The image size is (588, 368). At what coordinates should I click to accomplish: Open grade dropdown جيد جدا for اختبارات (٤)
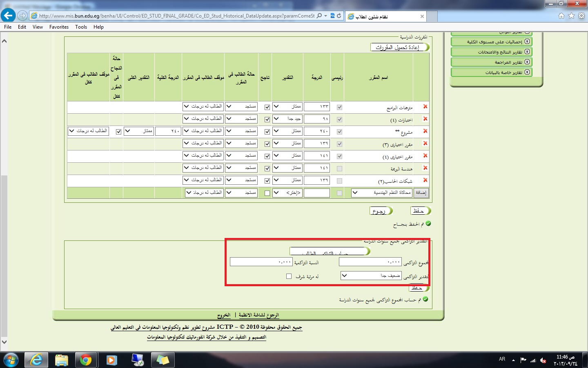287,119
